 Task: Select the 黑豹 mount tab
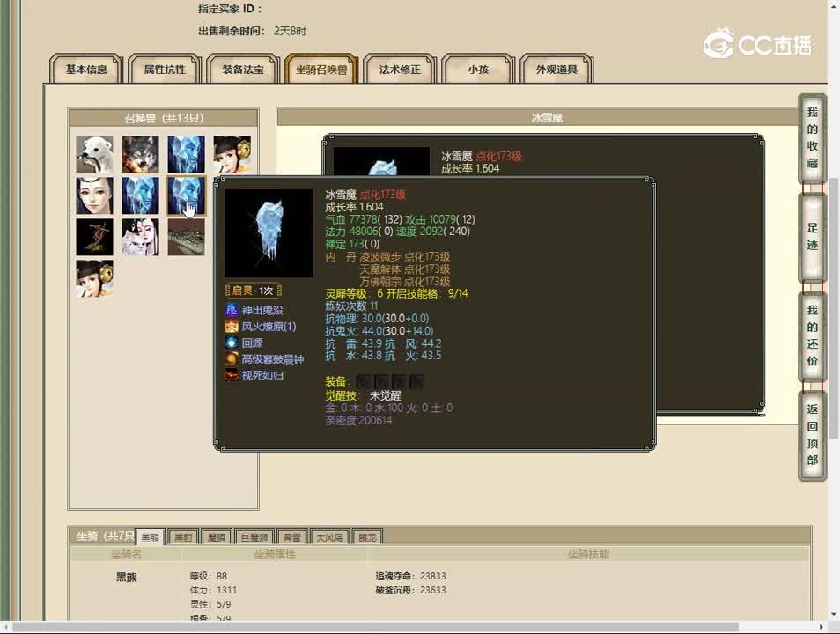click(185, 536)
